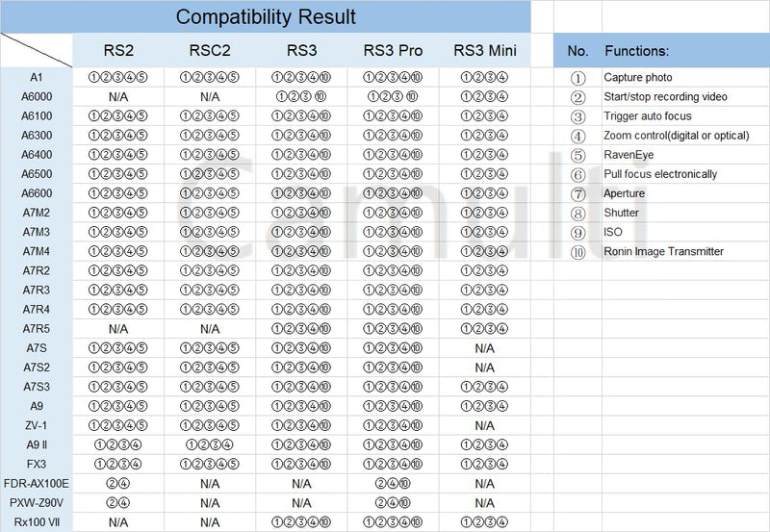Click the N/A cell for A6000 under RS2

tap(118, 96)
